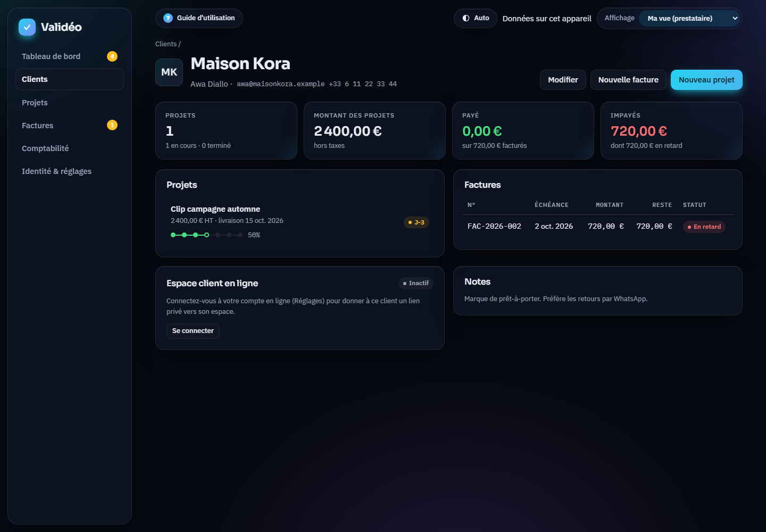Open the Guide d'utilisation button
The image size is (766, 532).
point(199,18)
